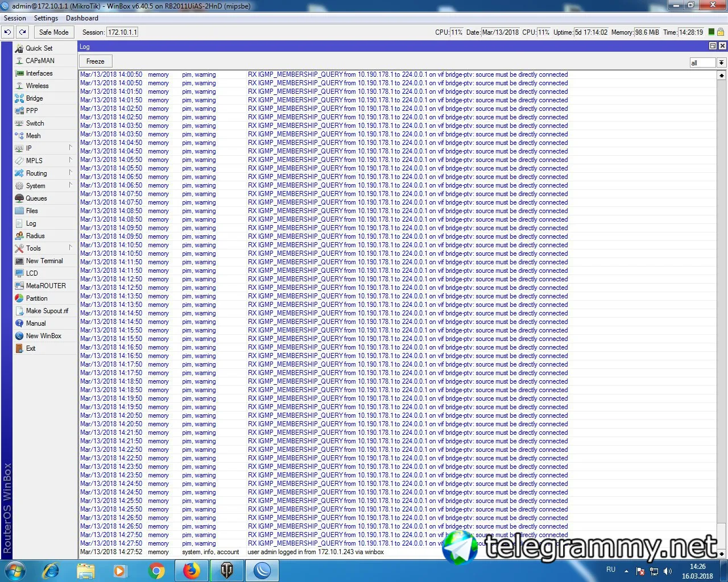Close the Log window panel
The image size is (728, 582).
point(722,46)
